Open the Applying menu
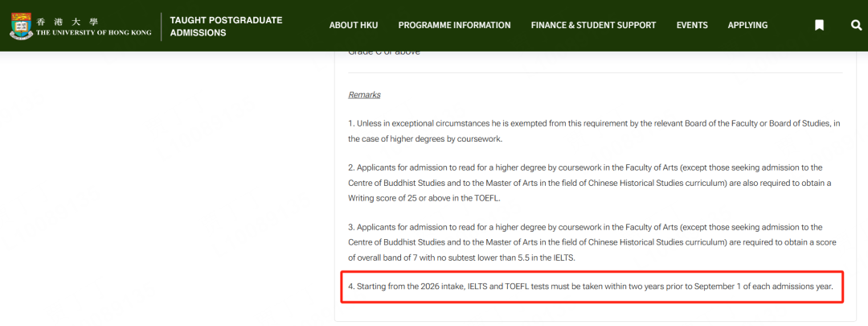The width and height of the screenshot is (868, 326). pos(748,26)
